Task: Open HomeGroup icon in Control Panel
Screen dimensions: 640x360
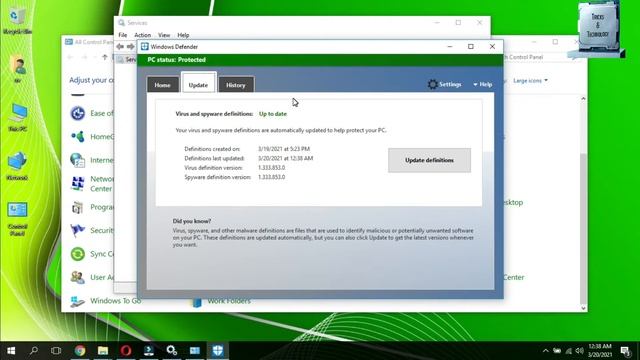Action: pyautogui.click(x=78, y=136)
